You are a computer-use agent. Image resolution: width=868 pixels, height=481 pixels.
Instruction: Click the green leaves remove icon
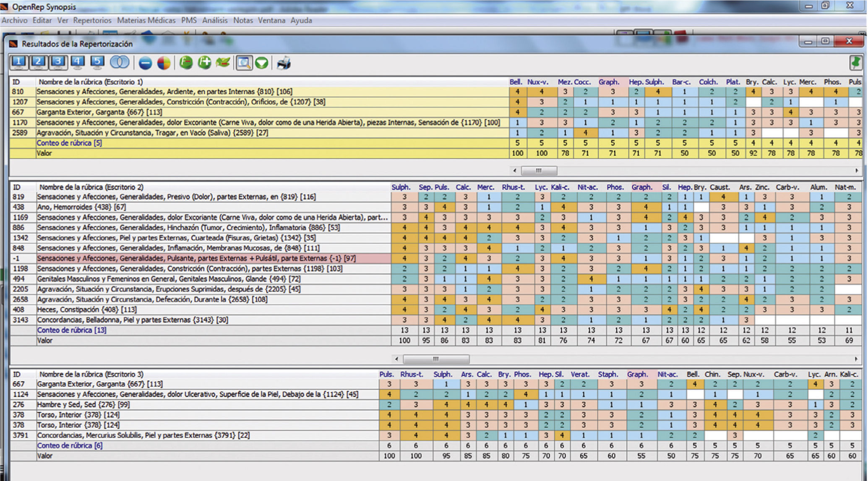point(223,63)
